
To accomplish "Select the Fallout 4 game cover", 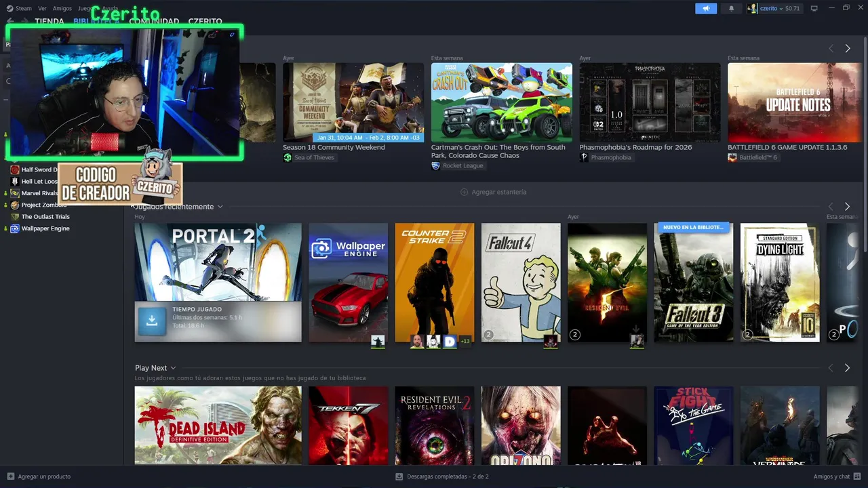I will [521, 283].
